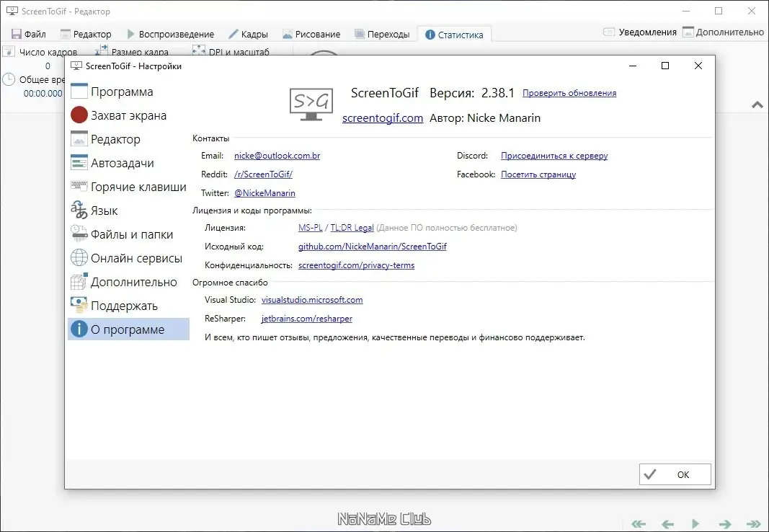This screenshot has height=532, width=769.
Task: Minimize the Настройки settings dialog
Action: 633,66
